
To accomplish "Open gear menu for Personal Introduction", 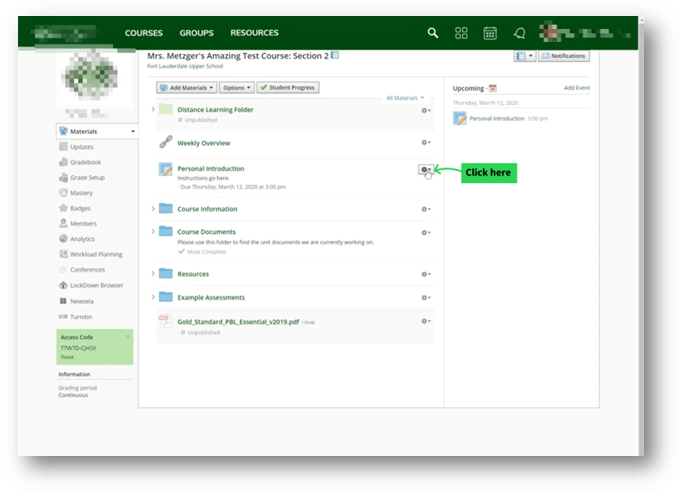I will 425,170.
